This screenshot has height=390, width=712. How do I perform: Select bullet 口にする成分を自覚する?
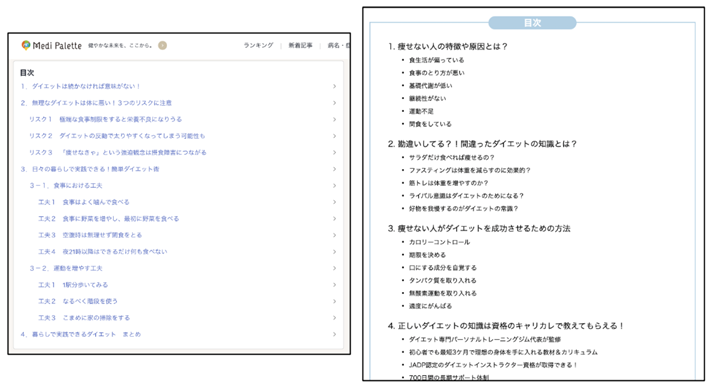[443, 268]
